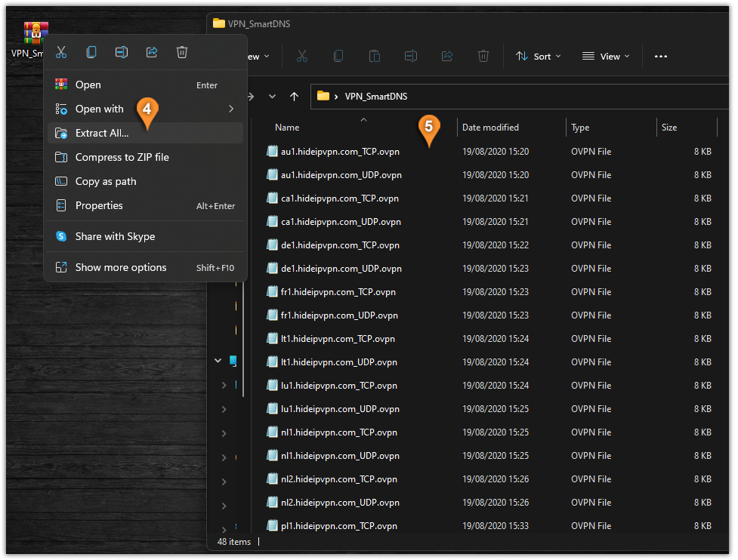The image size is (738, 560).
Task: Open the View dropdown
Action: 606,57
